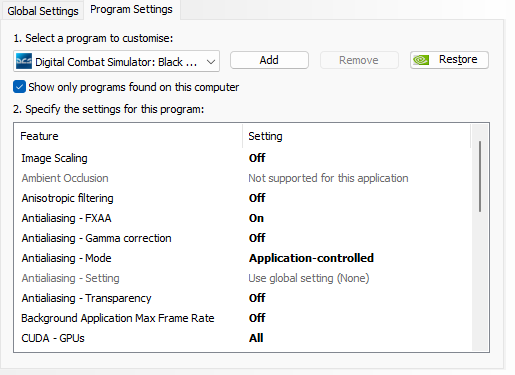This screenshot has height=375, width=515.
Task: Open the Application-controlled setting value
Action: click(x=311, y=258)
